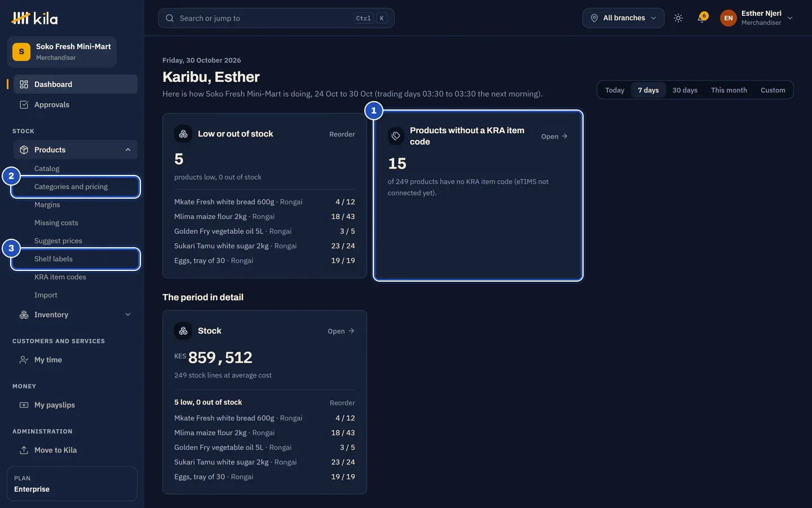Screen dimensions: 812x508
Task: Click the KES 859,512 stock value
Action: pos(213,357)
